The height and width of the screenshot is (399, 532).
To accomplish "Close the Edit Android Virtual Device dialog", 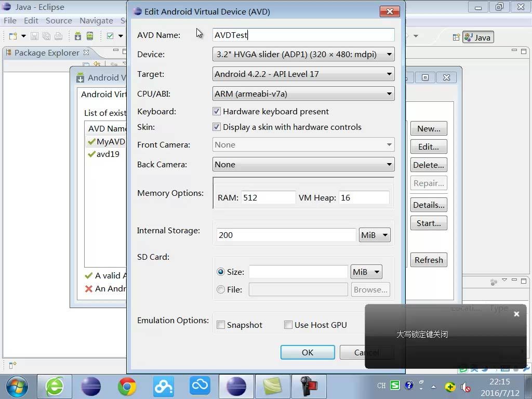I will tap(390, 11).
